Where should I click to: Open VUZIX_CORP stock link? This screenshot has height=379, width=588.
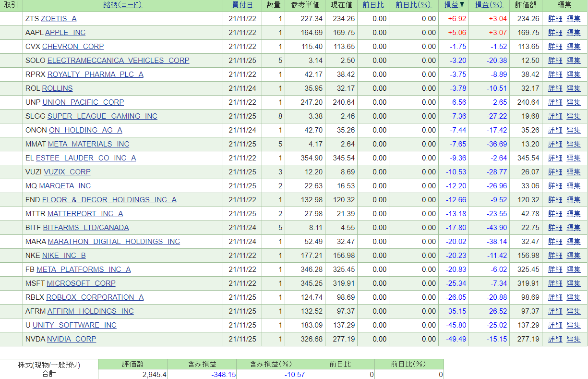tap(67, 172)
